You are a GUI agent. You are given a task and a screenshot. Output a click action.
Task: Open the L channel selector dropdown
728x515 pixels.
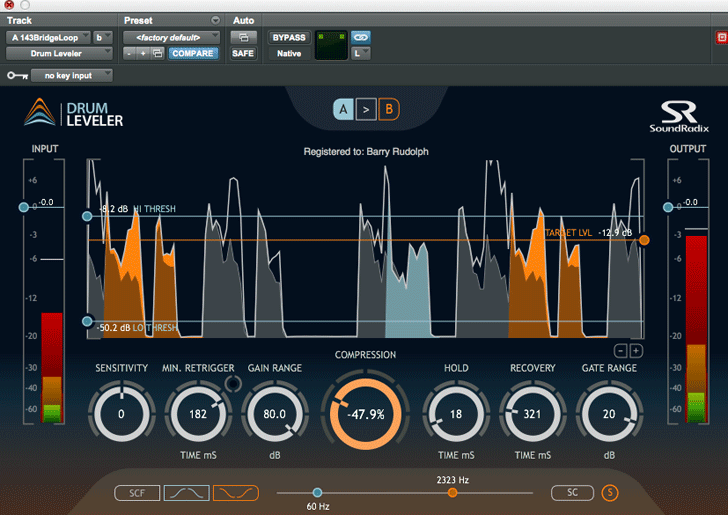tap(361, 53)
